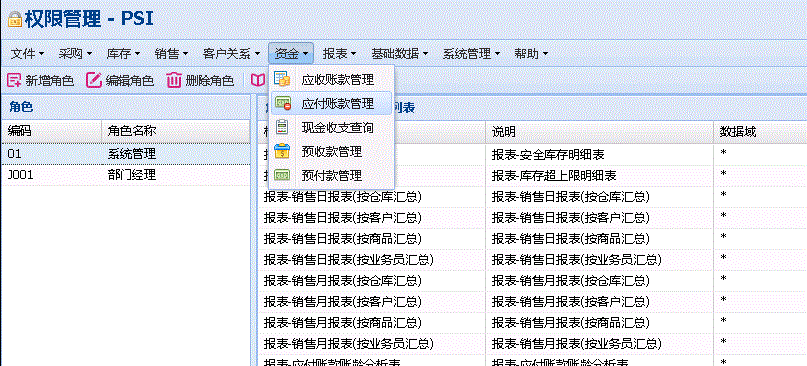807x366 pixels.
Task: Click the 新增角色 add-role icon
Action: pyautogui.click(x=14, y=80)
